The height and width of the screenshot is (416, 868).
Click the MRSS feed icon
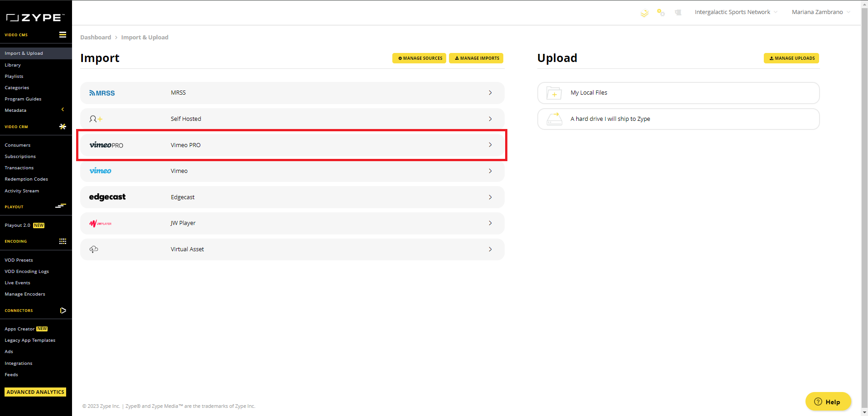(102, 93)
